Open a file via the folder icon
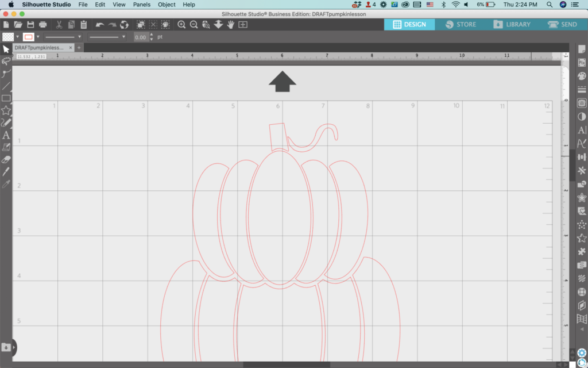This screenshot has width=588, height=368. point(18,25)
